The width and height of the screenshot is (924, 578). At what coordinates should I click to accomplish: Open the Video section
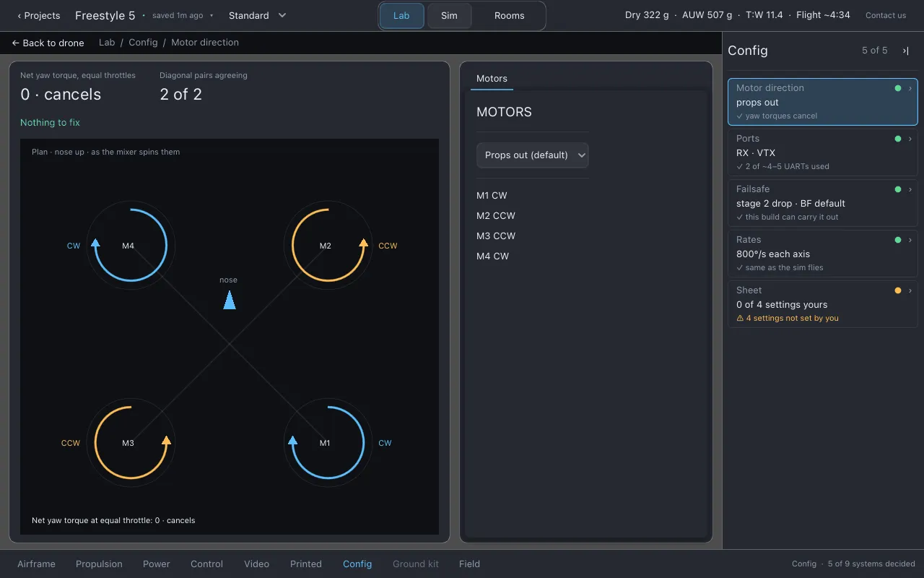tap(256, 564)
